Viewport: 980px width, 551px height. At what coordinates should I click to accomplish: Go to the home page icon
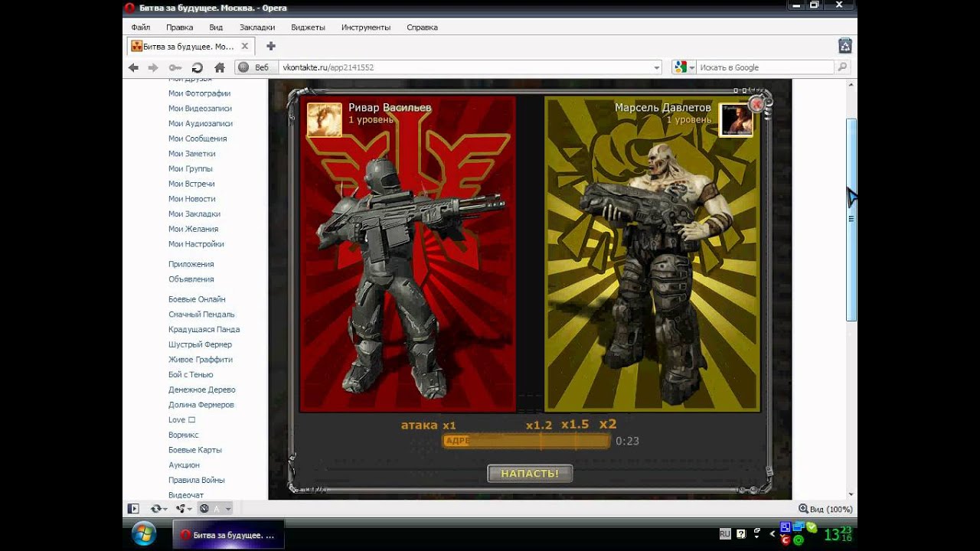pyautogui.click(x=219, y=67)
